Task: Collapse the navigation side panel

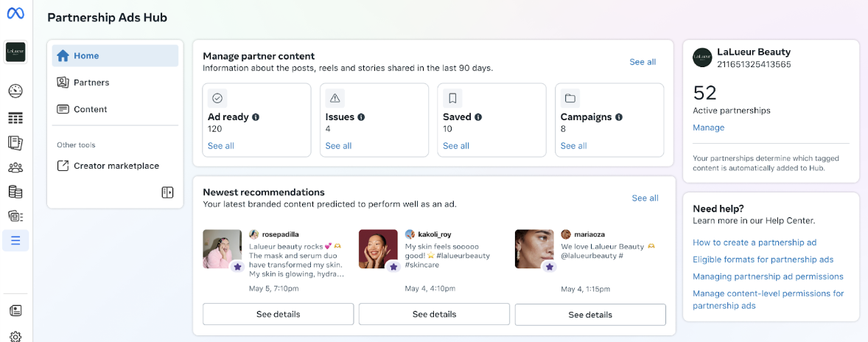Action: (167, 192)
